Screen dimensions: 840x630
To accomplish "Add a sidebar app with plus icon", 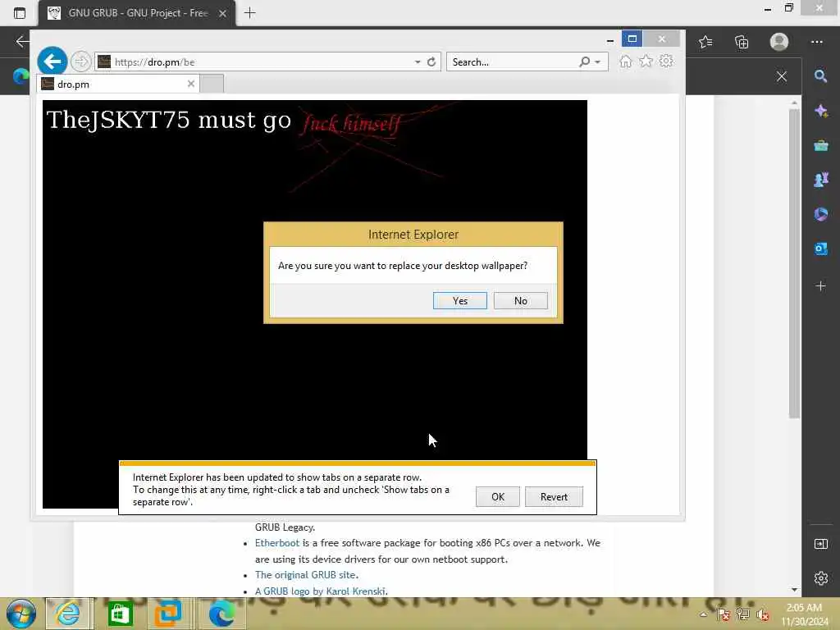I will pos(820,286).
